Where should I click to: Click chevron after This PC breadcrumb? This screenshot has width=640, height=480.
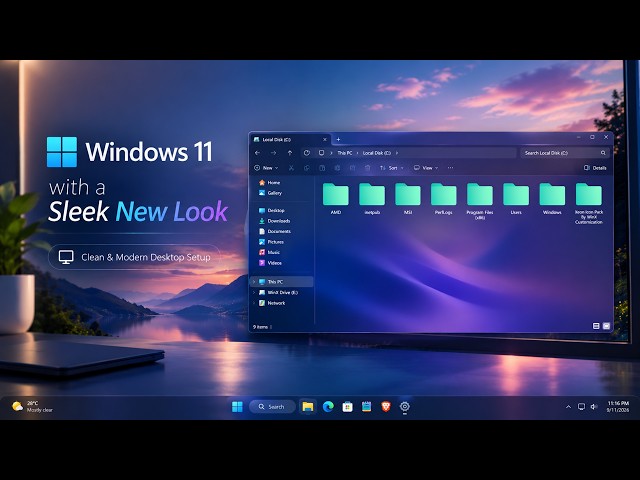(358, 153)
